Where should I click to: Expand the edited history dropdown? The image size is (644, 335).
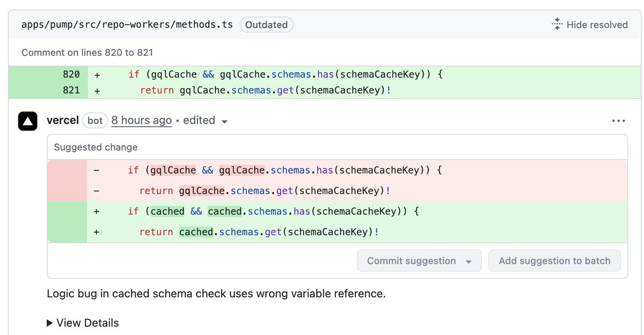[x=224, y=121]
